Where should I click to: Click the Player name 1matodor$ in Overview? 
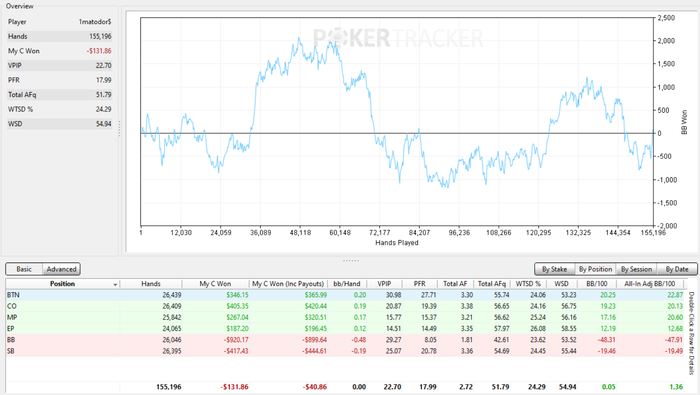[95, 22]
